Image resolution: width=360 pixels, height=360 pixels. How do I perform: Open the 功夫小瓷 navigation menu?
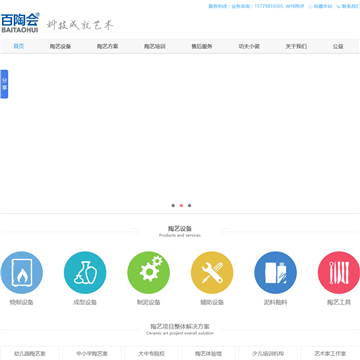click(x=249, y=46)
